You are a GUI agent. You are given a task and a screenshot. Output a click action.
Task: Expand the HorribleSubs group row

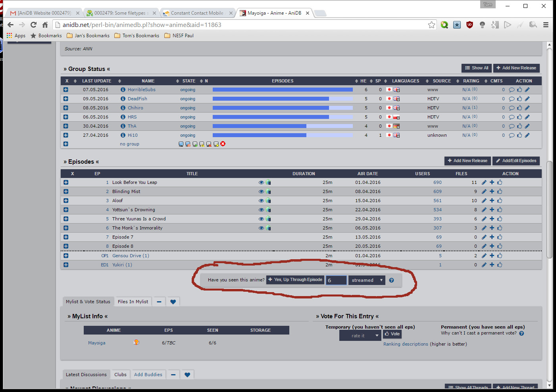66,90
